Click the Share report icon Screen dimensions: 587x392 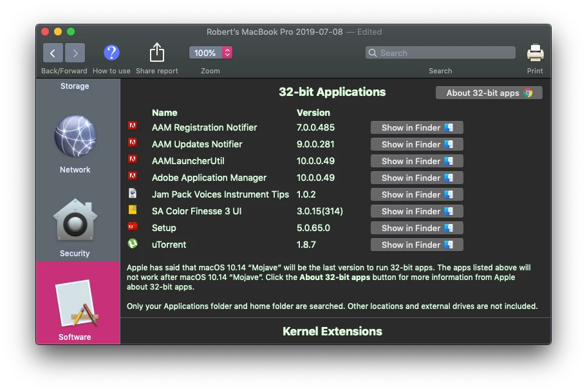[157, 52]
